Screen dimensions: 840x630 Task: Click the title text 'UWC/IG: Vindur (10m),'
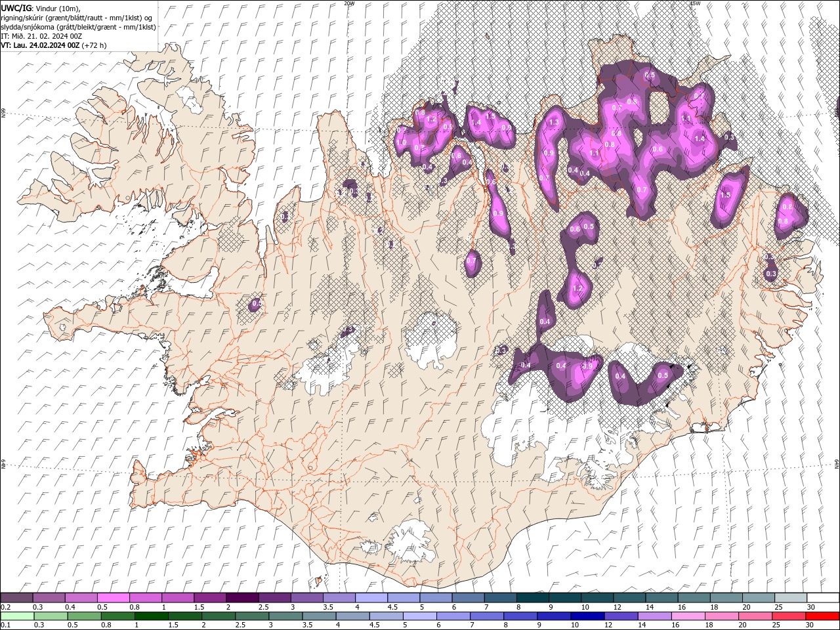coord(42,8)
